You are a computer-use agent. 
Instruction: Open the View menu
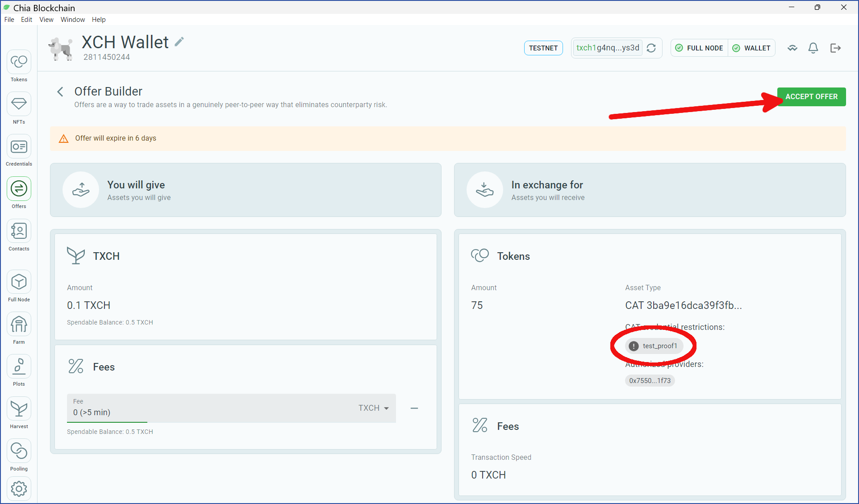[46, 20]
